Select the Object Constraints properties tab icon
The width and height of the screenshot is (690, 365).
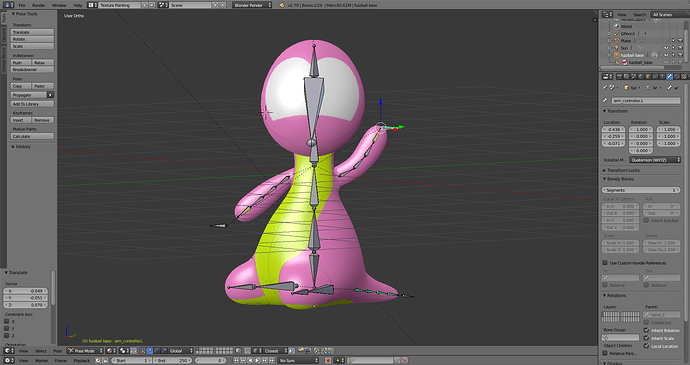[655, 77]
